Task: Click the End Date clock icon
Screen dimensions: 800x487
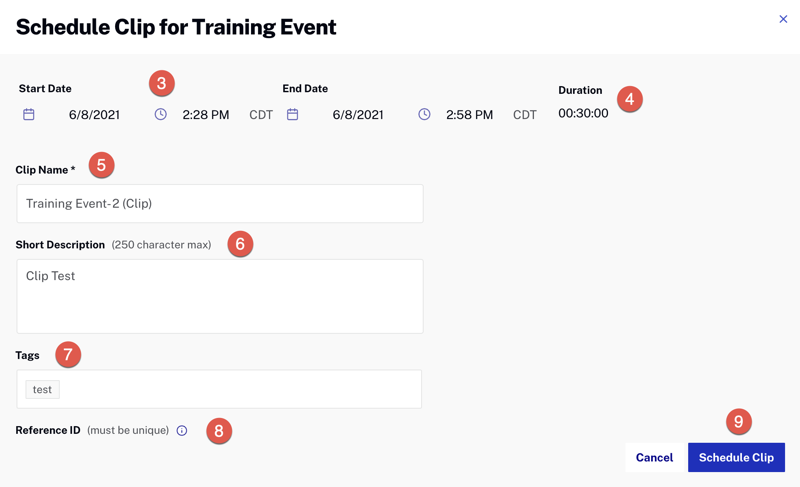Action: point(424,115)
